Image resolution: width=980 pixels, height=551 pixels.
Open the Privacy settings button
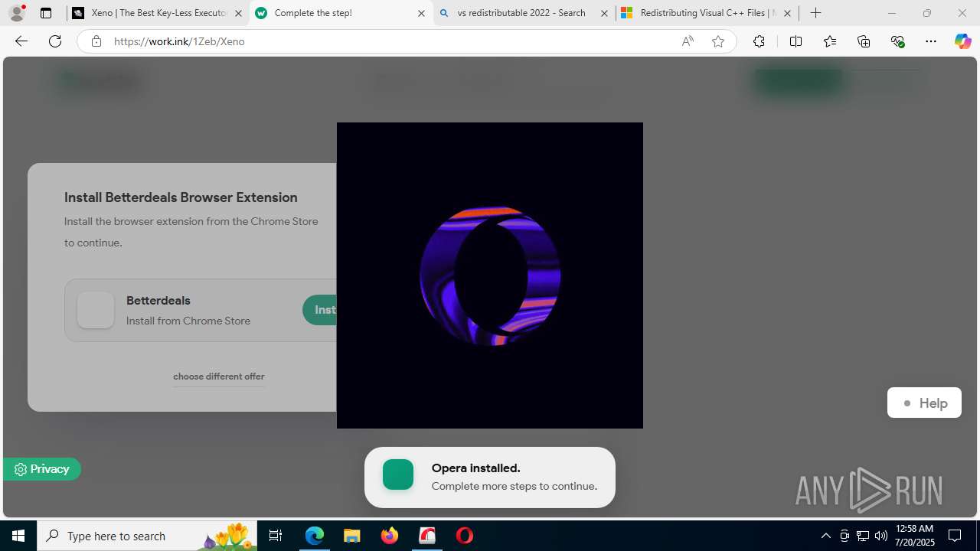[x=42, y=469]
